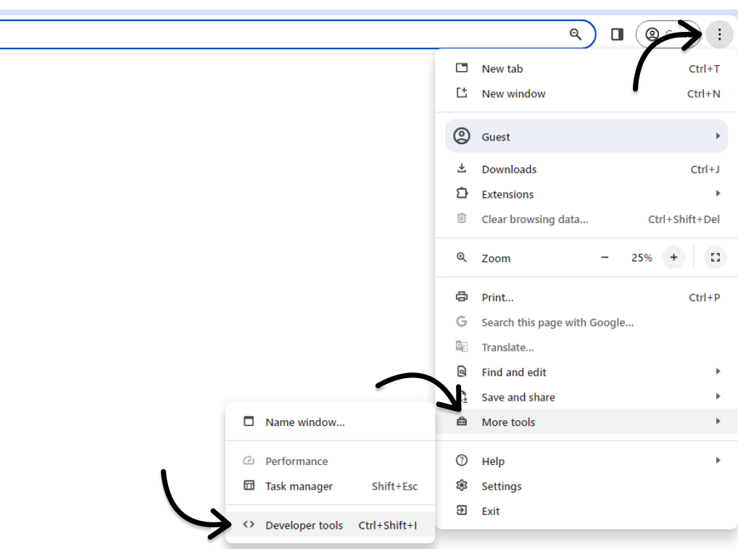Toggle Translate... for this page
Image resolution: width=738 pixels, height=560 pixels.
[x=507, y=347]
